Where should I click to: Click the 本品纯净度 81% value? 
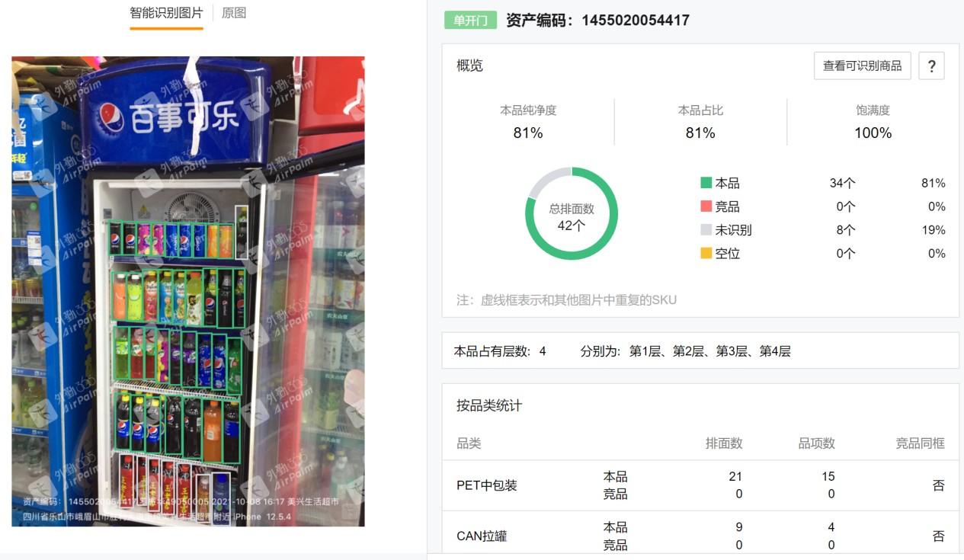(x=528, y=133)
